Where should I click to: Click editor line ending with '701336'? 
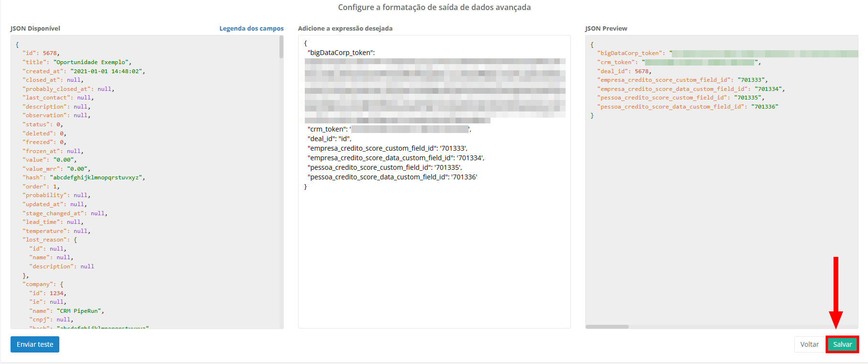click(392, 177)
